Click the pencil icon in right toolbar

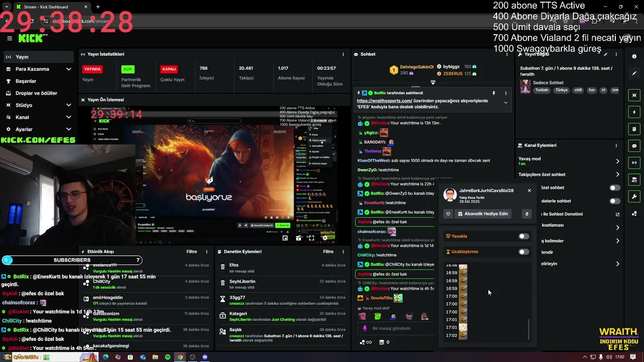634,73
